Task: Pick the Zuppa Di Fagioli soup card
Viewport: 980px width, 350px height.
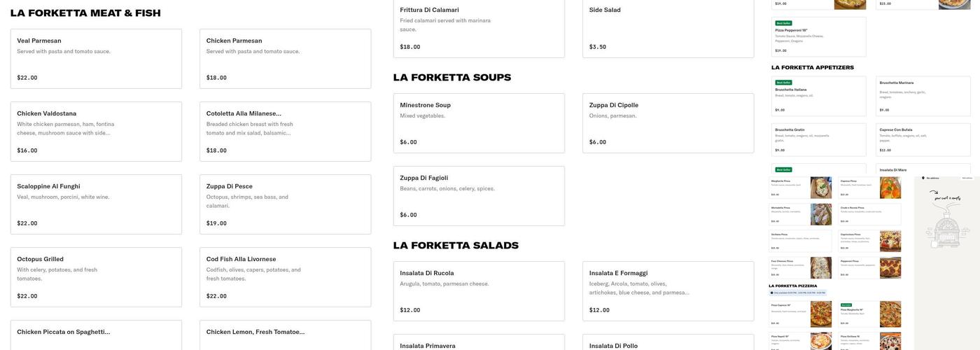Action: (x=479, y=196)
